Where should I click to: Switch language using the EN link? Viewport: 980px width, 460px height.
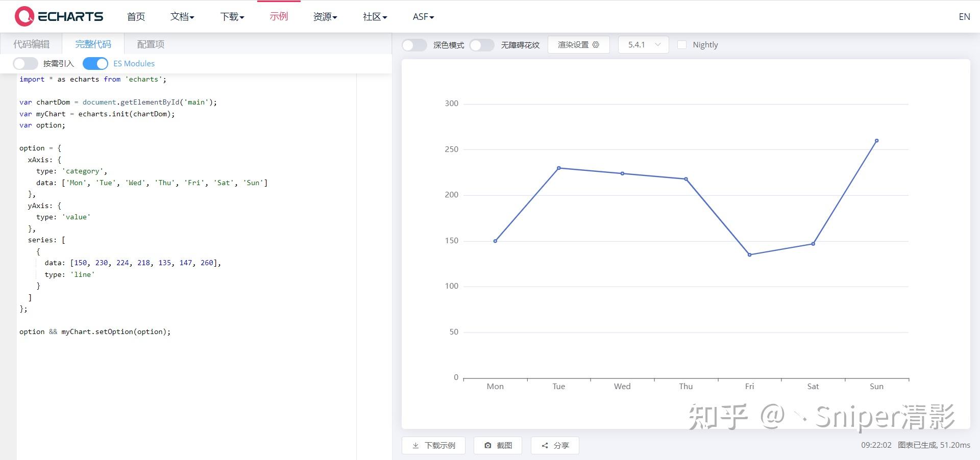pyautogui.click(x=964, y=16)
